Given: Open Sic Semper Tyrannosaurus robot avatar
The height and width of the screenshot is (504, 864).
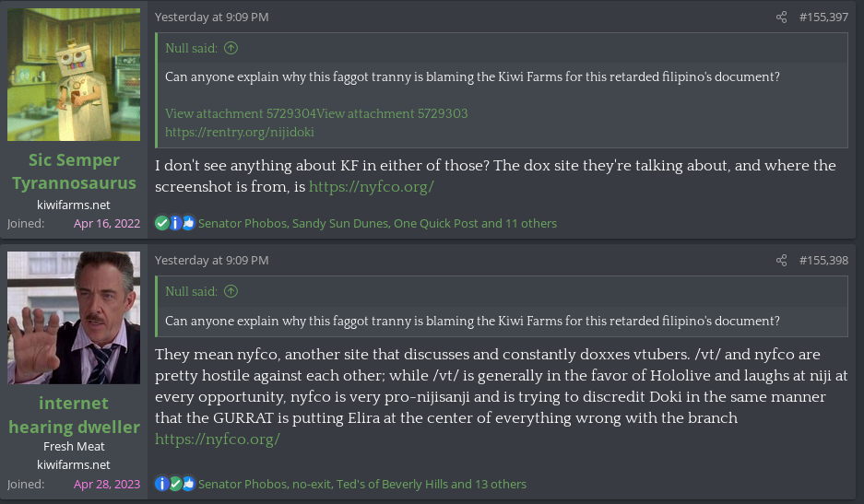Looking at the screenshot, I should point(74,75).
